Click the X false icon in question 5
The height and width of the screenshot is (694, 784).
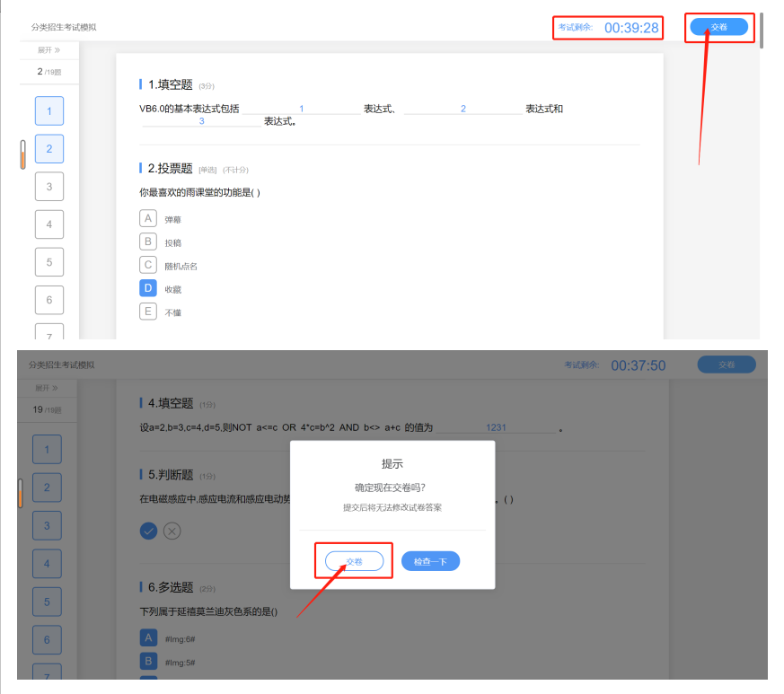(x=172, y=531)
